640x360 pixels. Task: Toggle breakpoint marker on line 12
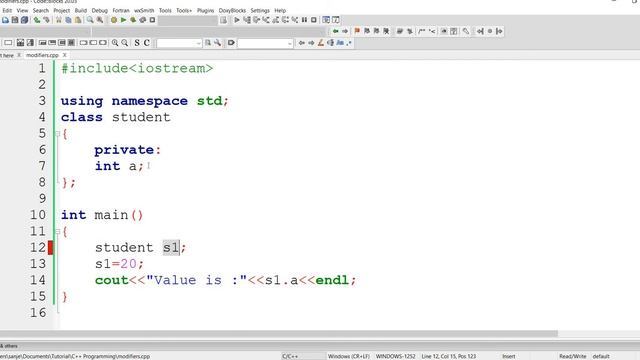(51, 248)
